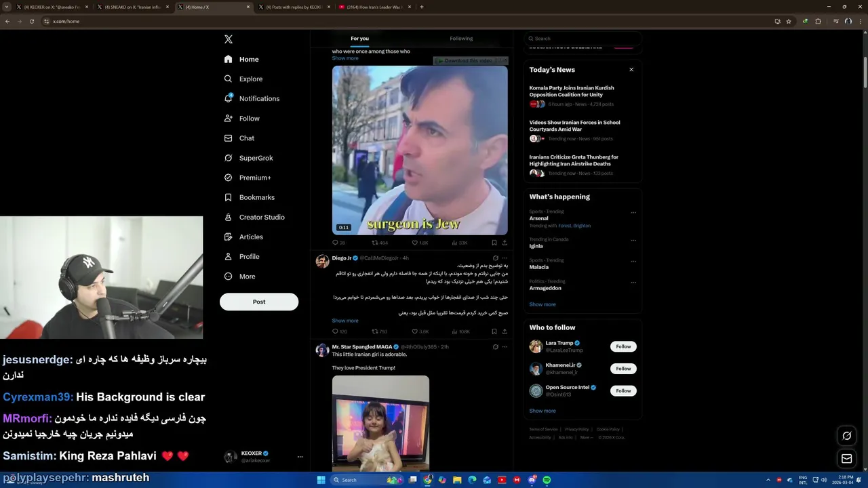Open Chat in the X sidebar
This screenshot has height=488, width=868.
pos(239,138)
